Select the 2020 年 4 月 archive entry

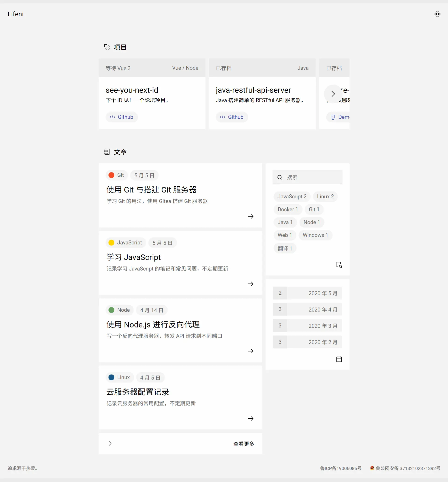[x=307, y=309]
